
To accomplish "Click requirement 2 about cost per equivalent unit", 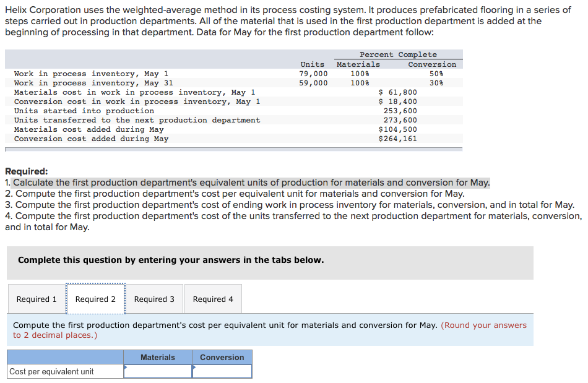I will [x=235, y=194].
